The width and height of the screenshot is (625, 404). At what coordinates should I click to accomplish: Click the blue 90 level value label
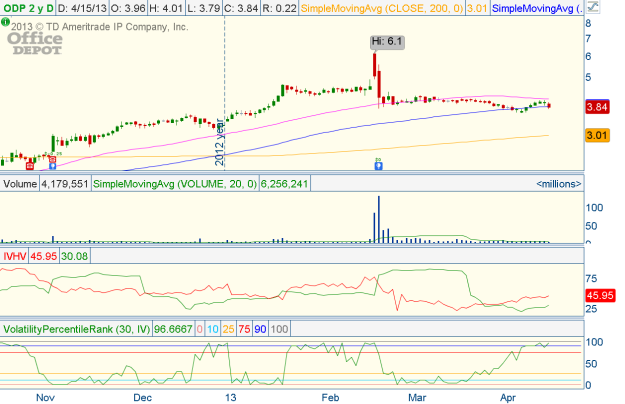pyautogui.click(x=260, y=328)
